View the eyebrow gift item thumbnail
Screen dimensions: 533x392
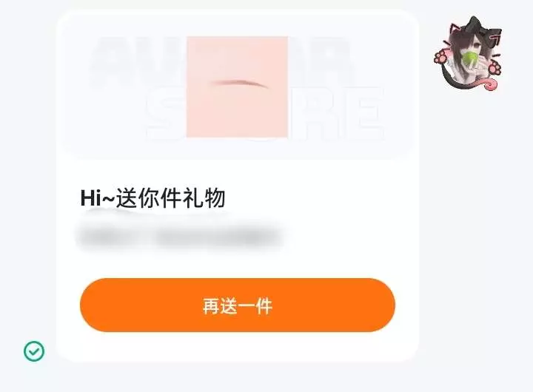[238, 87]
